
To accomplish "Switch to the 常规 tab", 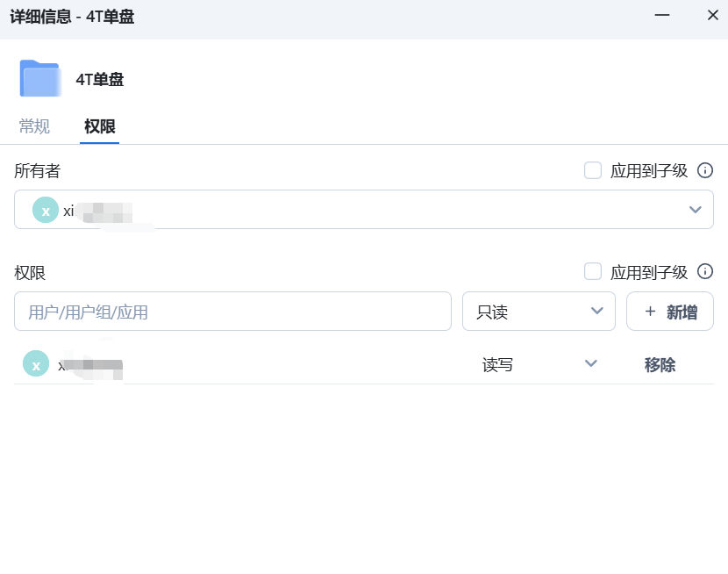I will coord(34,126).
